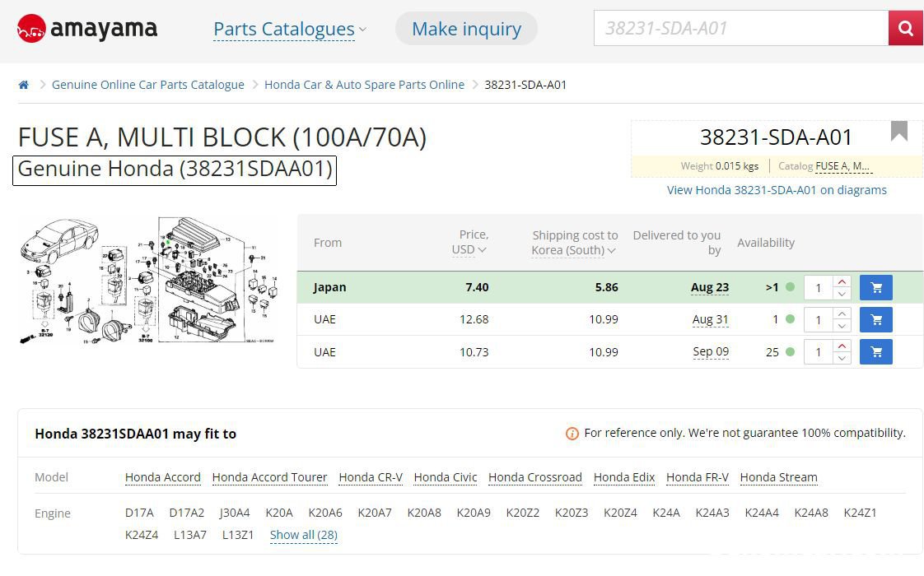
Task: Open Genuine Online Car Parts Catalogue breadcrumb
Action: click(x=148, y=85)
